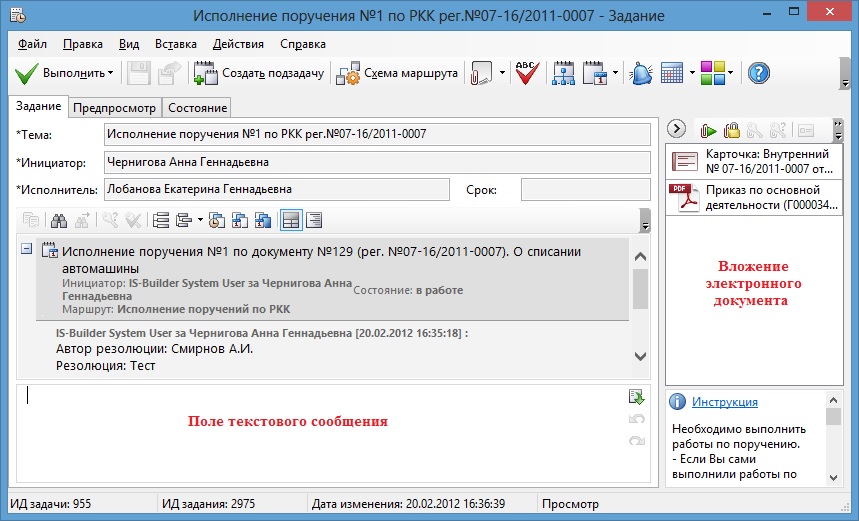The image size is (859, 521).
Task: Toggle the text-list message view button
Action: pyautogui.click(x=314, y=220)
